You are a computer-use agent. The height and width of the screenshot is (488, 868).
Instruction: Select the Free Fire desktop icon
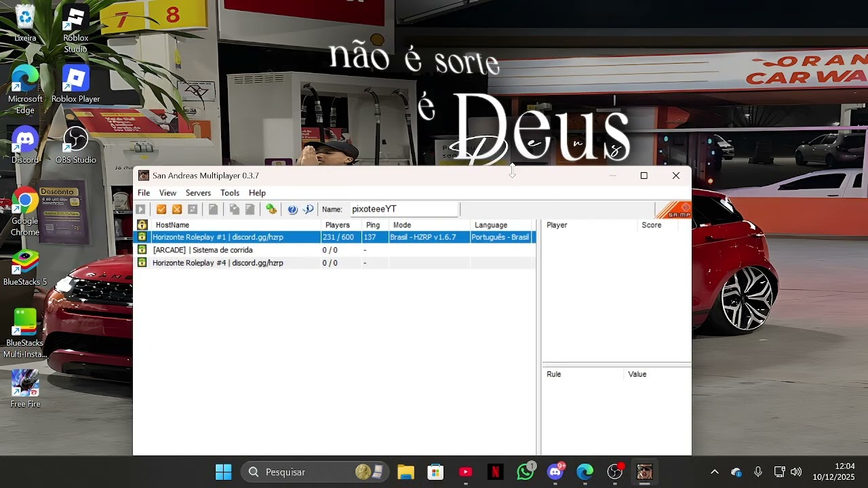[25, 389]
